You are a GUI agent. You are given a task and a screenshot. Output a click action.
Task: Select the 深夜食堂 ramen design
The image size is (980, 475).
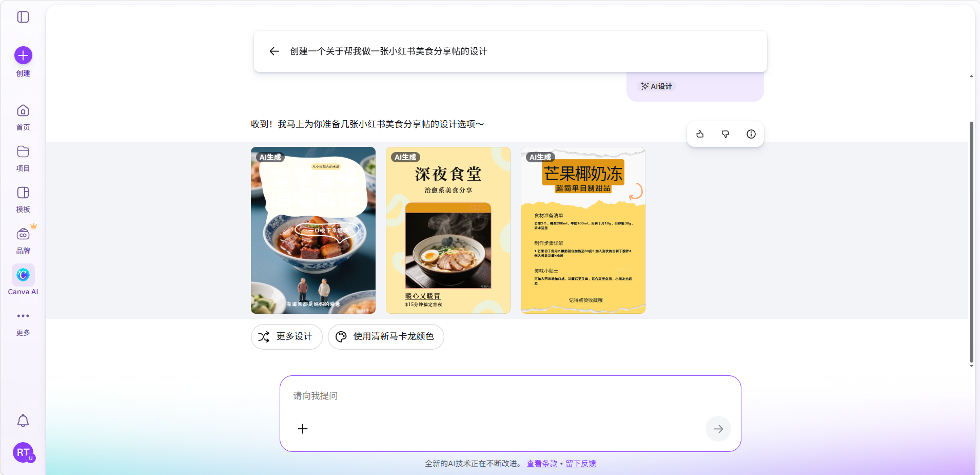click(448, 230)
